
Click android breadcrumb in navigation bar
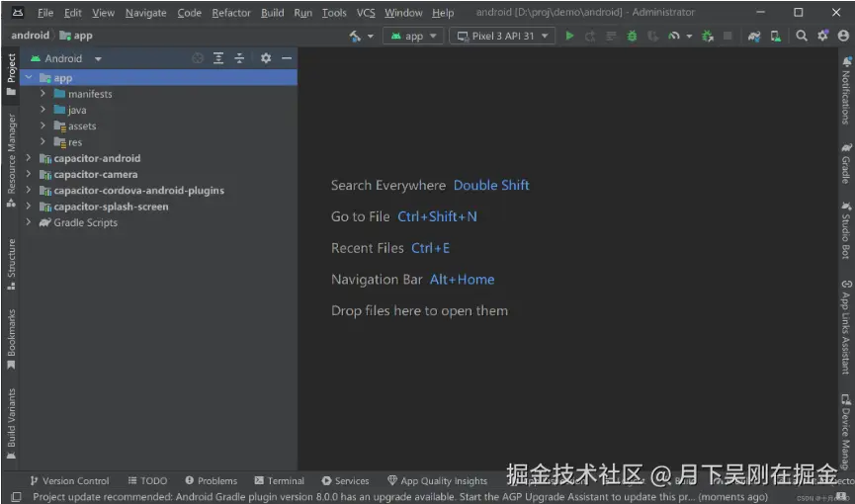click(x=30, y=36)
